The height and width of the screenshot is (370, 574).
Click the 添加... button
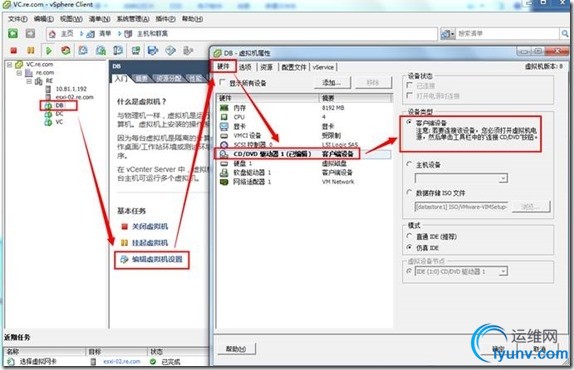[332, 82]
